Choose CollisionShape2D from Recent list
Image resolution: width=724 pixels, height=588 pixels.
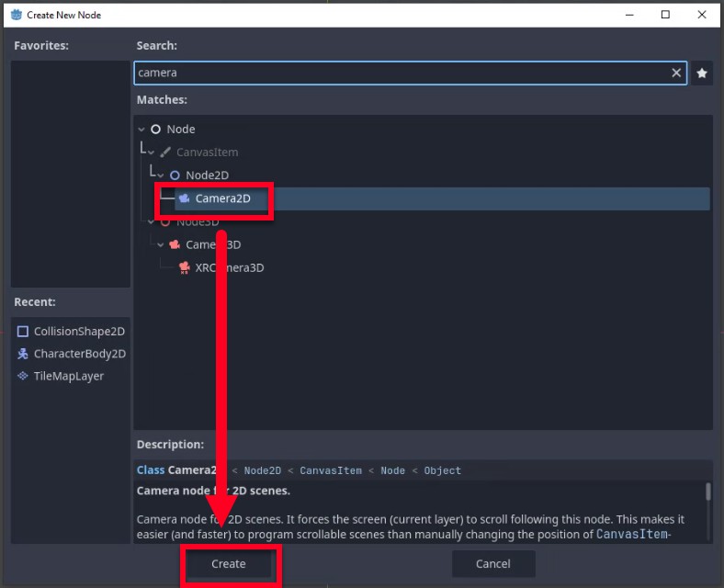click(x=71, y=332)
